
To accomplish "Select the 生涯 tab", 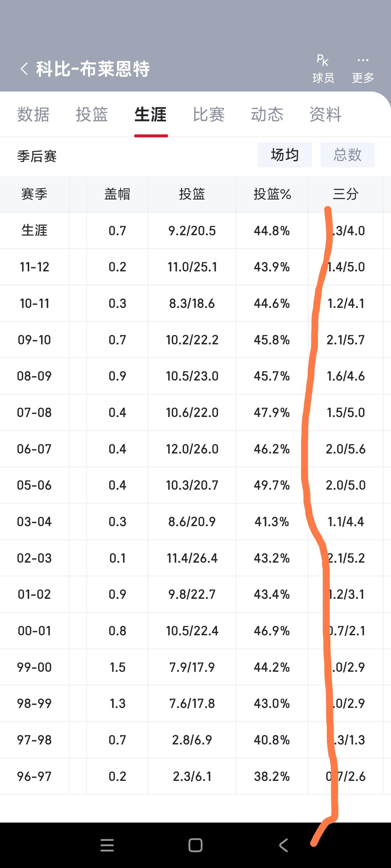I will coord(150,115).
